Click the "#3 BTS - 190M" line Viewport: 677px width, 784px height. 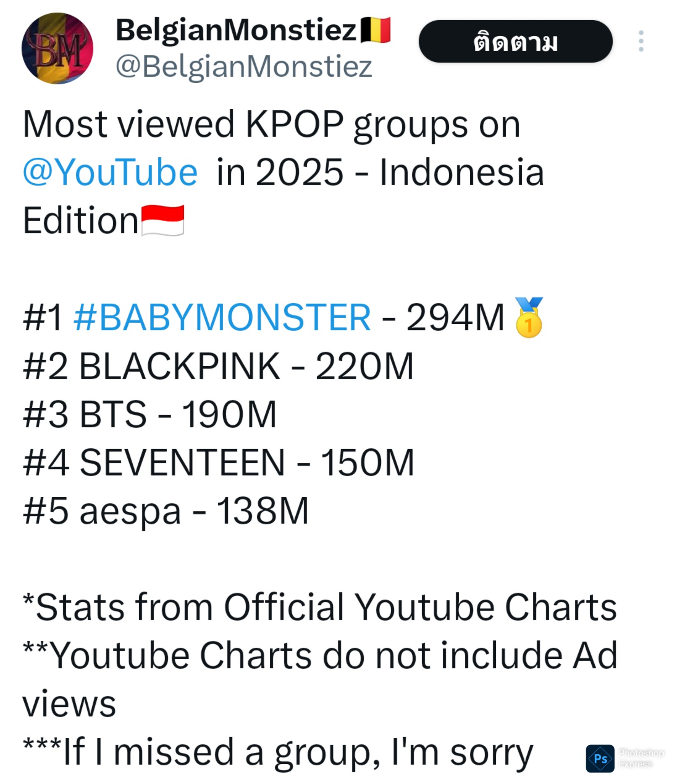[150, 414]
